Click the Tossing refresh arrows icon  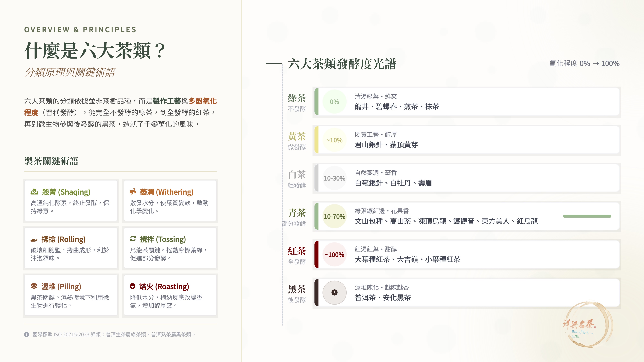pos(133,239)
